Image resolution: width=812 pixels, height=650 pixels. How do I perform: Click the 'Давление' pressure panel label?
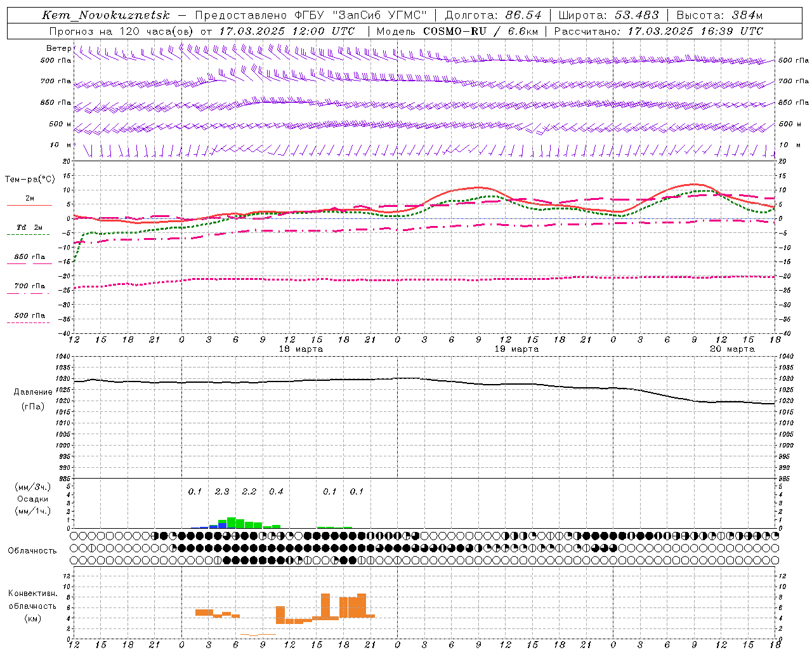[x=33, y=392]
